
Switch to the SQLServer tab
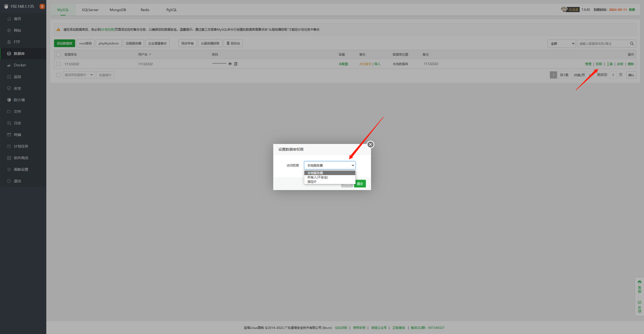tap(90, 10)
